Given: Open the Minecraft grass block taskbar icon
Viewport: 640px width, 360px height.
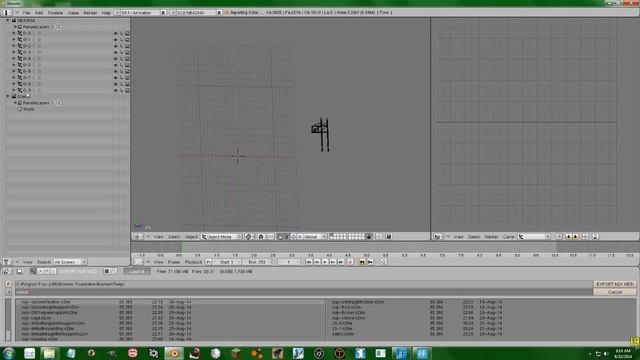Looking at the screenshot, I should point(236,353).
